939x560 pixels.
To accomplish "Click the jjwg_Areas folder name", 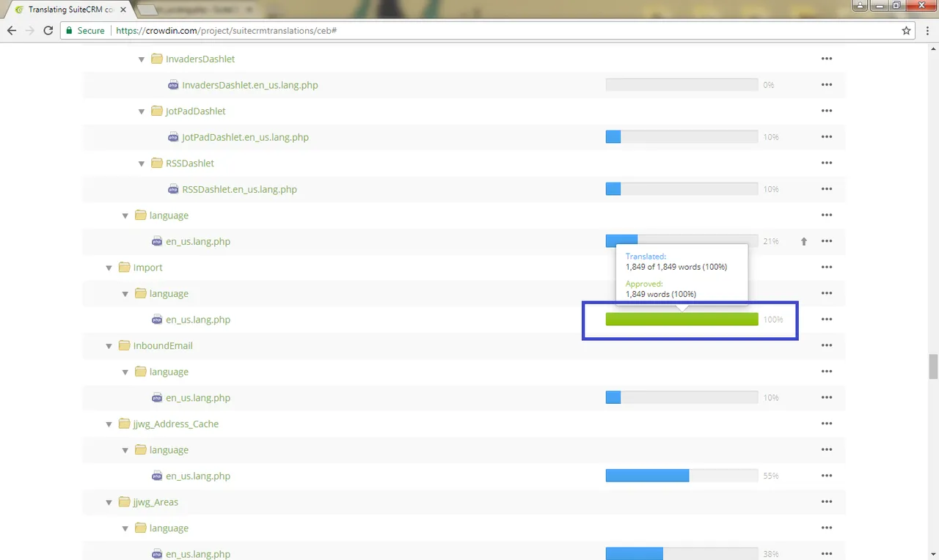I will 156,502.
